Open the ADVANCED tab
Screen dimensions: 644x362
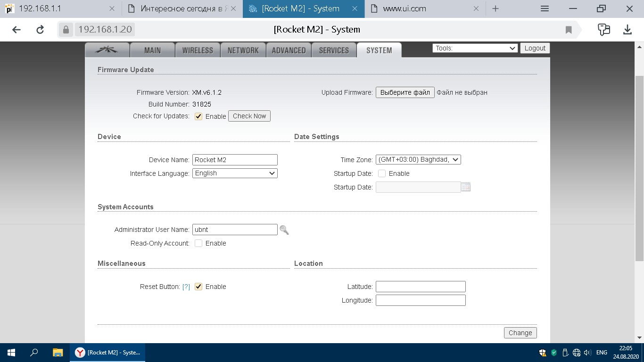coord(289,50)
